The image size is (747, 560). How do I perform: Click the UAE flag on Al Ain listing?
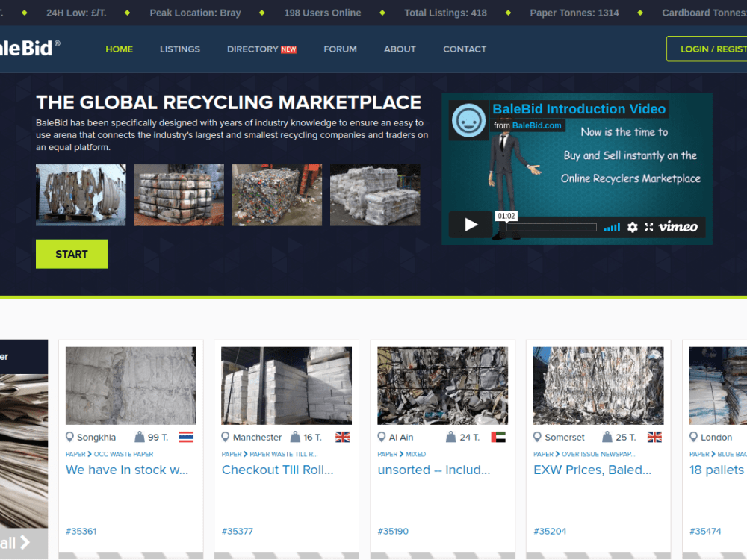[x=498, y=437]
